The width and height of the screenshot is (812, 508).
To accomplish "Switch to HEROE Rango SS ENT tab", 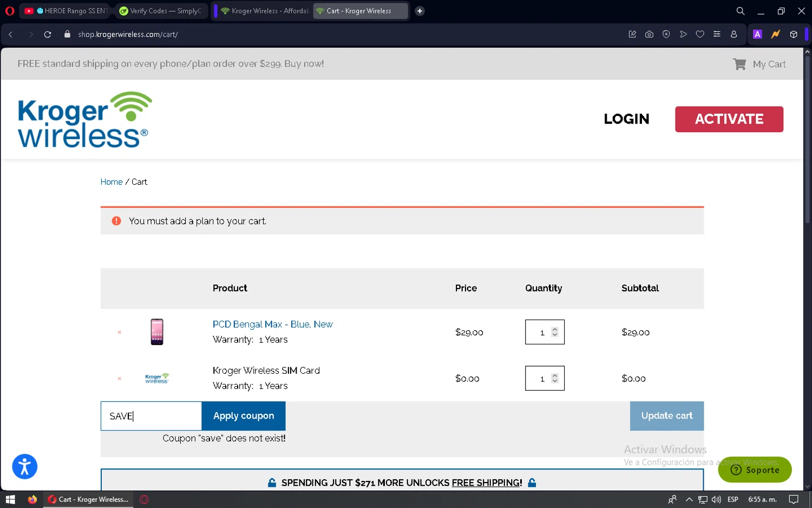I will [66, 11].
